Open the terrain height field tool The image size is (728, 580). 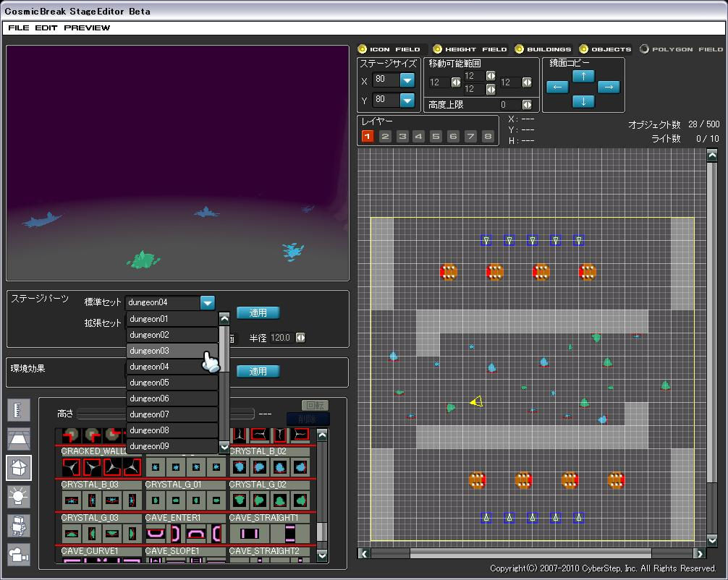point(18,439)
